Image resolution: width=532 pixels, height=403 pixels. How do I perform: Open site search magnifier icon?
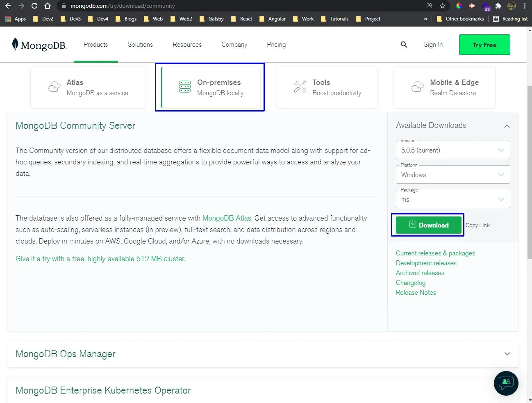(404, 45)
